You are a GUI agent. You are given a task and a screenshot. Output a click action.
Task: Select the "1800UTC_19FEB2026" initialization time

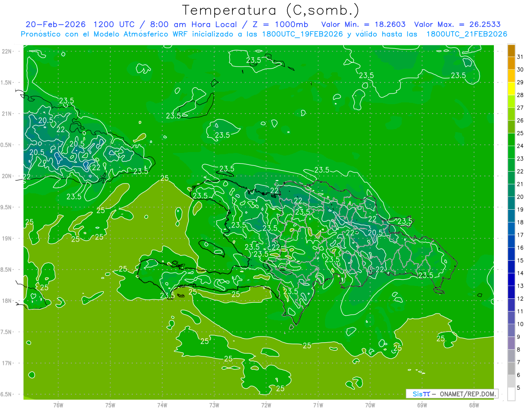(x=303, y=34)
